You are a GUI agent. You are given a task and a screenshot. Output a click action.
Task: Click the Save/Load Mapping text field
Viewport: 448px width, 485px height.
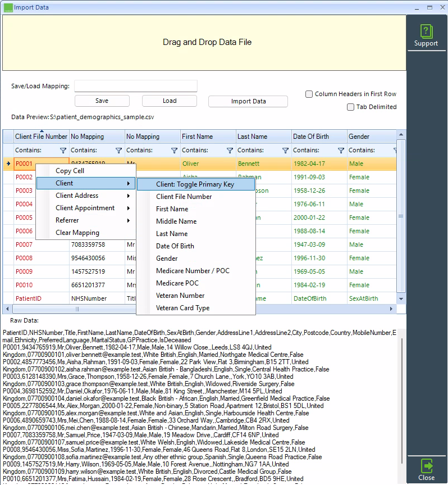pyautogui.click(x=136, y=86)
